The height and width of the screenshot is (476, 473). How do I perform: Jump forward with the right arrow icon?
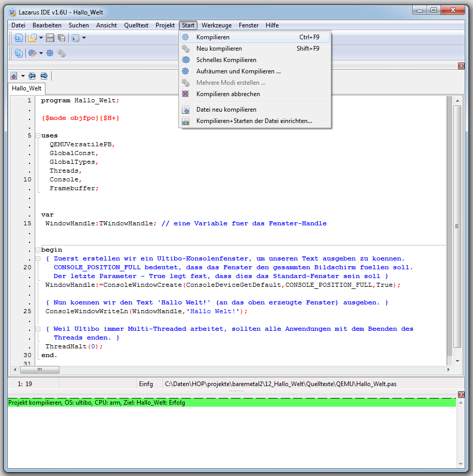tap(44, 76)
